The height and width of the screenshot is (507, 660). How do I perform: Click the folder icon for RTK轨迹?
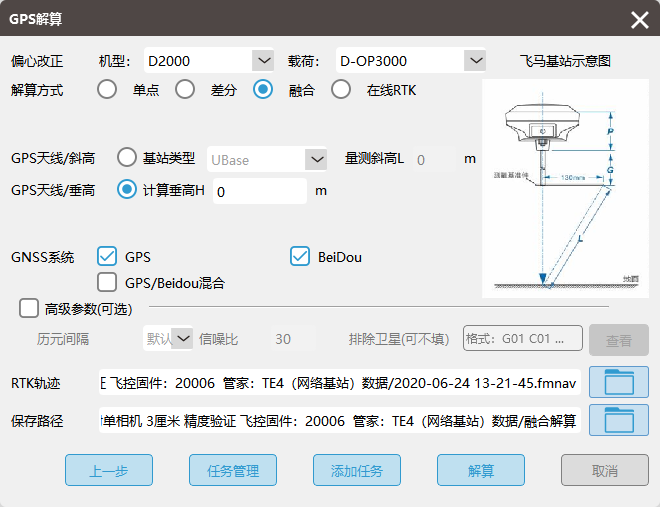tap(619, 381)
